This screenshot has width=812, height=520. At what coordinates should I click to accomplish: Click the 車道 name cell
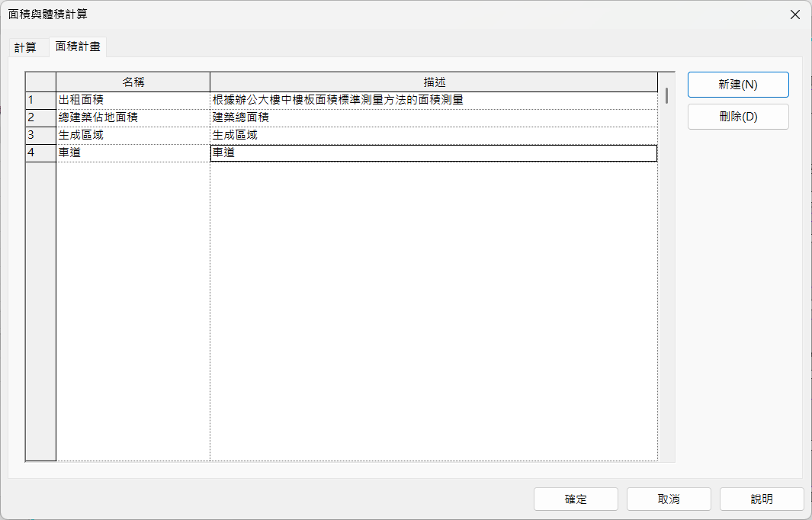click(133, 152)
